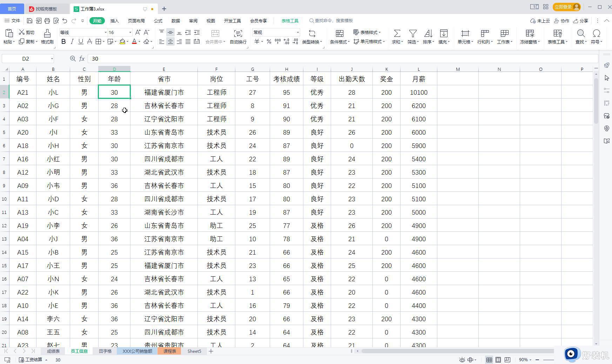Click the 立即登录 login button
The height and width of the screenshot is (364, 612).
point(567,7)
